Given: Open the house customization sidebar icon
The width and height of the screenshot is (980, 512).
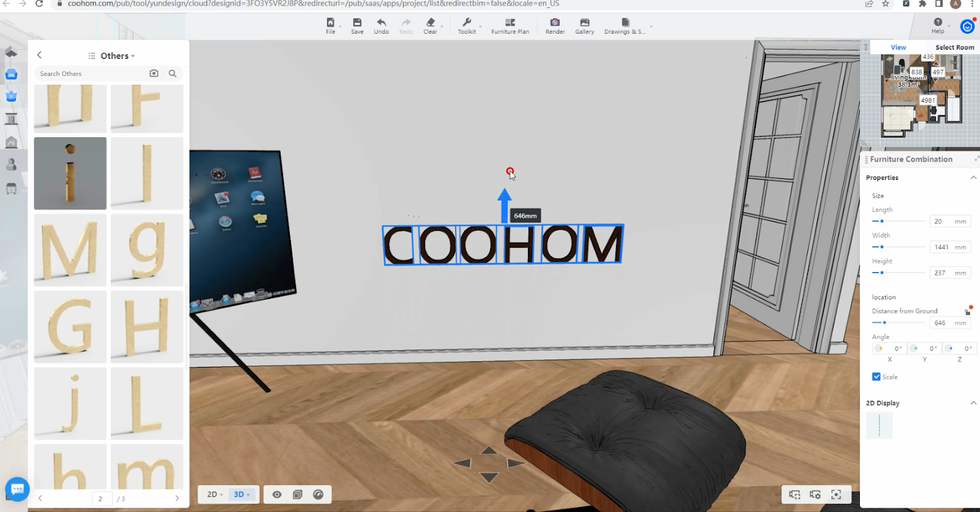Looking at the screenshot, I should coord(11,142).
